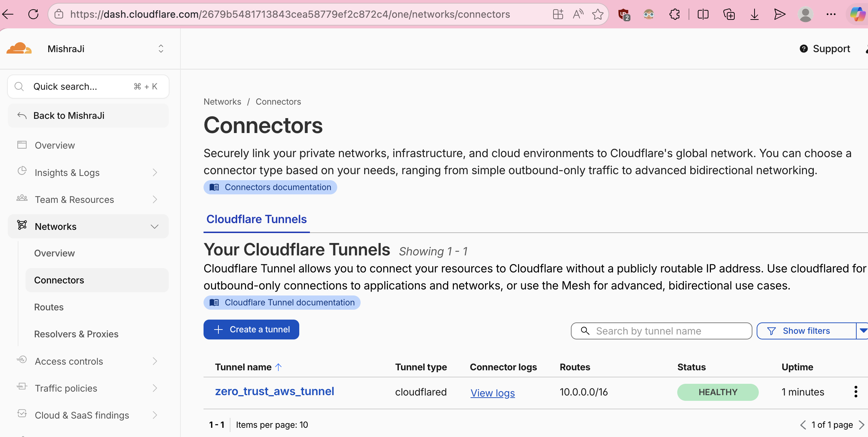This screenshot has width=868, height=437.
Task: Click the Cloudflare cloud logo
Action: click(x=19, y=49)
